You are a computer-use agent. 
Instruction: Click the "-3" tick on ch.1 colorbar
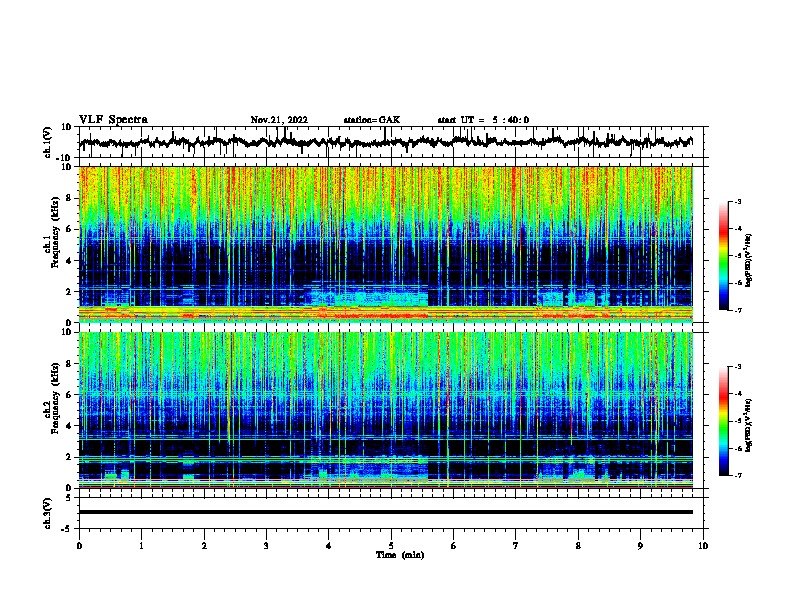pos(737,202)
